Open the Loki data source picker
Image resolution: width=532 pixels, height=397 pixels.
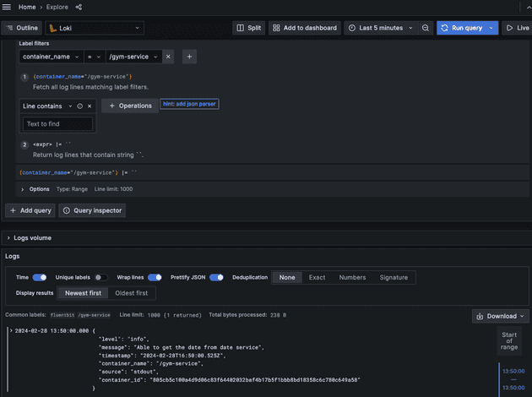pos(95,28)
